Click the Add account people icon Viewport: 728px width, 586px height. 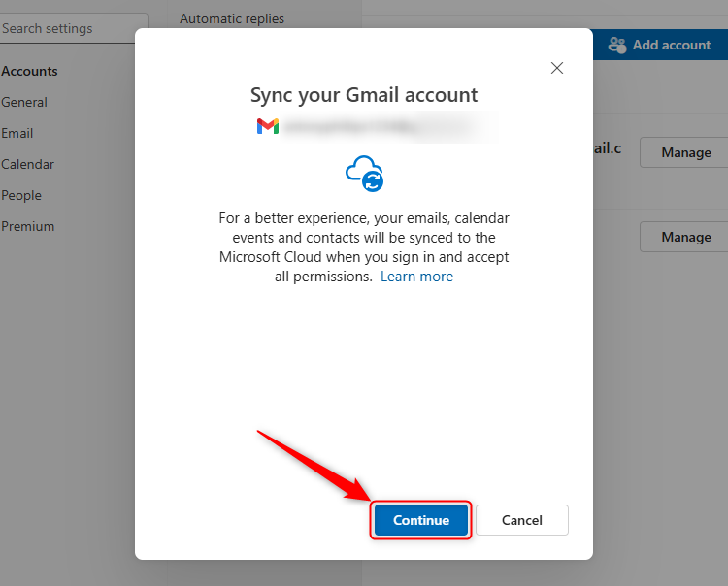tap(617, 45)
